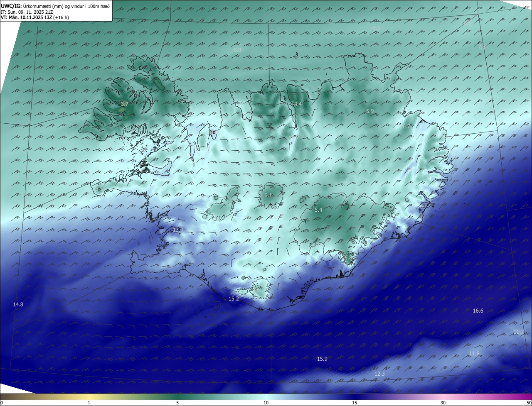Click the 5.9 value label
The width and height of the screenshot is (532, 406).
(x=370, y=111)
